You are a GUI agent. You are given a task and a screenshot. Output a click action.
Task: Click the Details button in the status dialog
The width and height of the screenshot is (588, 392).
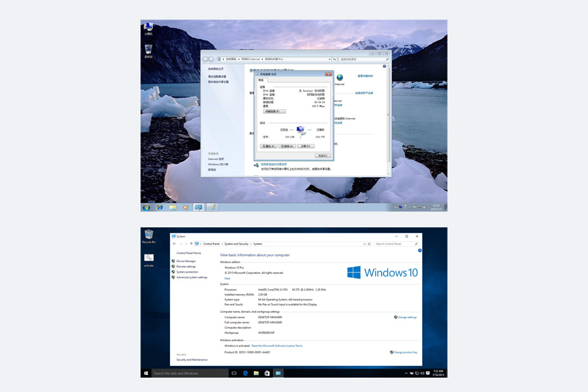[x=274, y=112]
